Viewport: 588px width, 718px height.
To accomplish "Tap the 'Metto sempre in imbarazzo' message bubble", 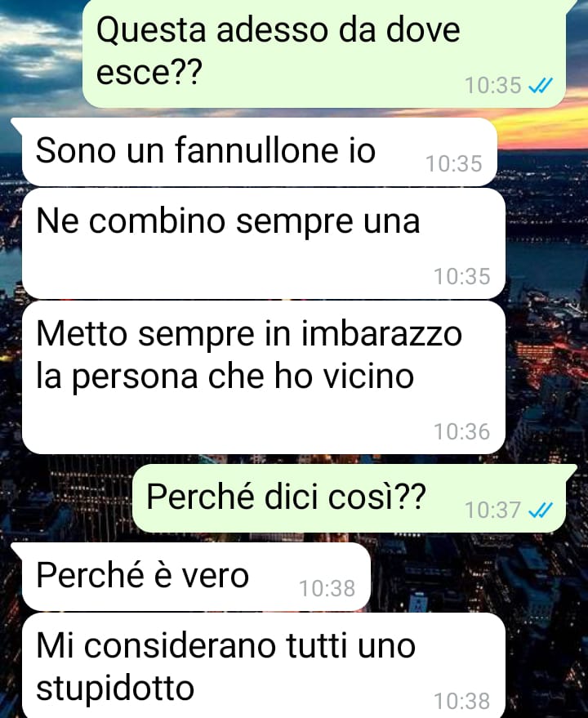I will pos(263,377).
